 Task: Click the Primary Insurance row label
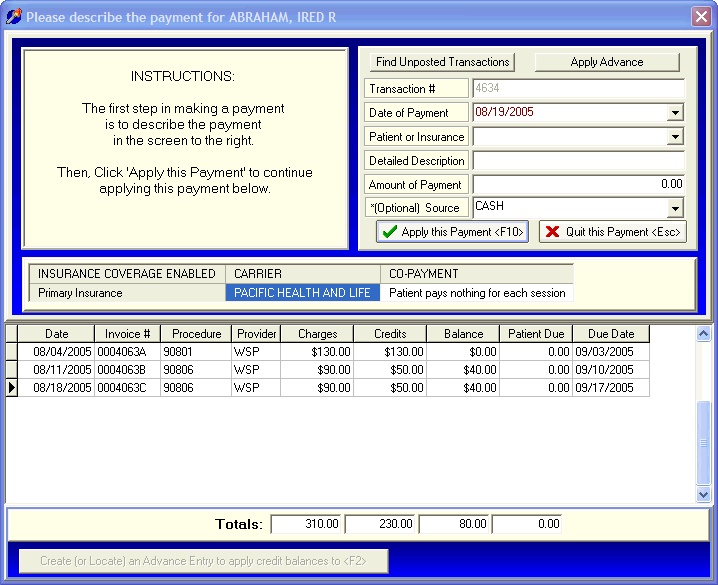pos(127,293)
